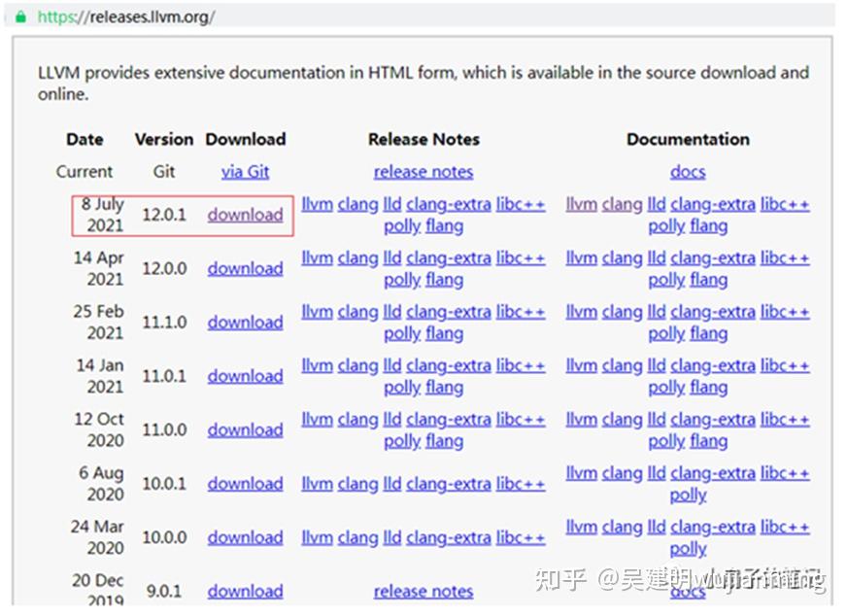Open polly documentation for 12.0.1
This screenshot has height=616, width=847.
pyautogui.click(x=666, y=225)
